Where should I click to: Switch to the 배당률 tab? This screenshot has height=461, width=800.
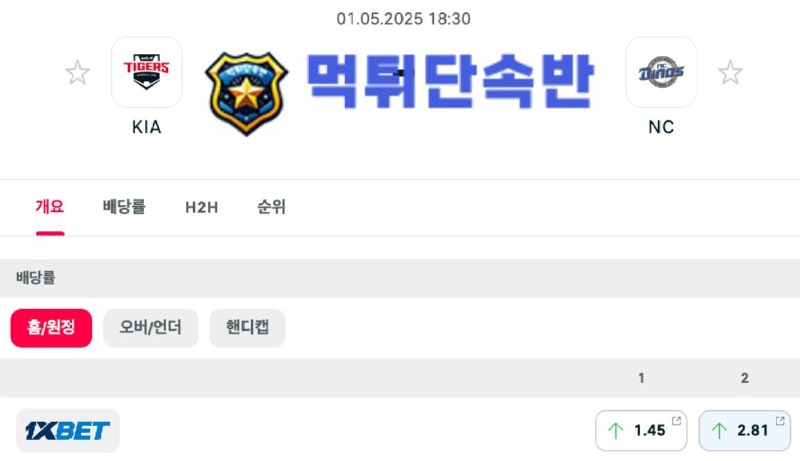click(x=124, y=207)
